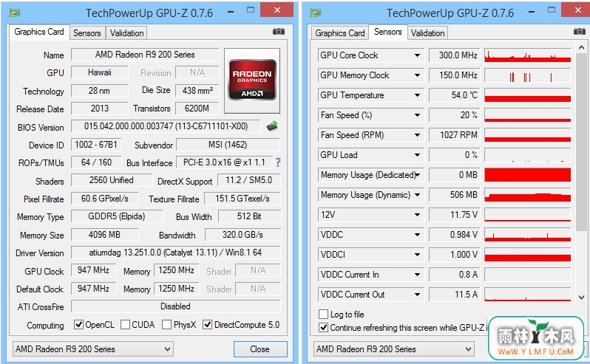The height and width of the screenshot is (364, 590).
Task: Select the Graphics Card tab in the left window
Action: coord(39,32)
